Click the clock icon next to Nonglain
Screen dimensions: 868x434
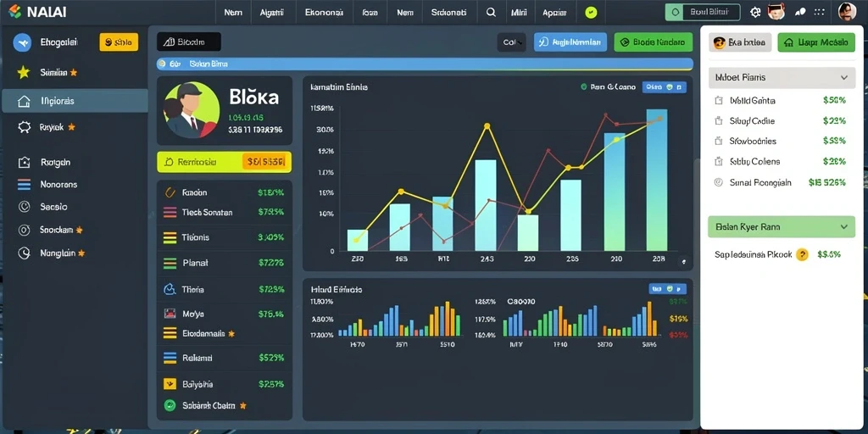click(24, 253)
